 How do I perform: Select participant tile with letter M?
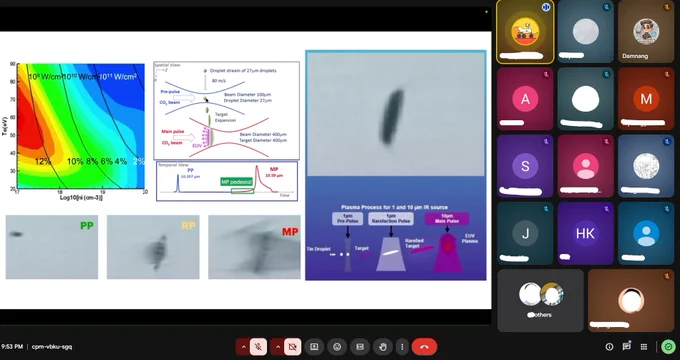pyautogui.click(x=646, y=99)
